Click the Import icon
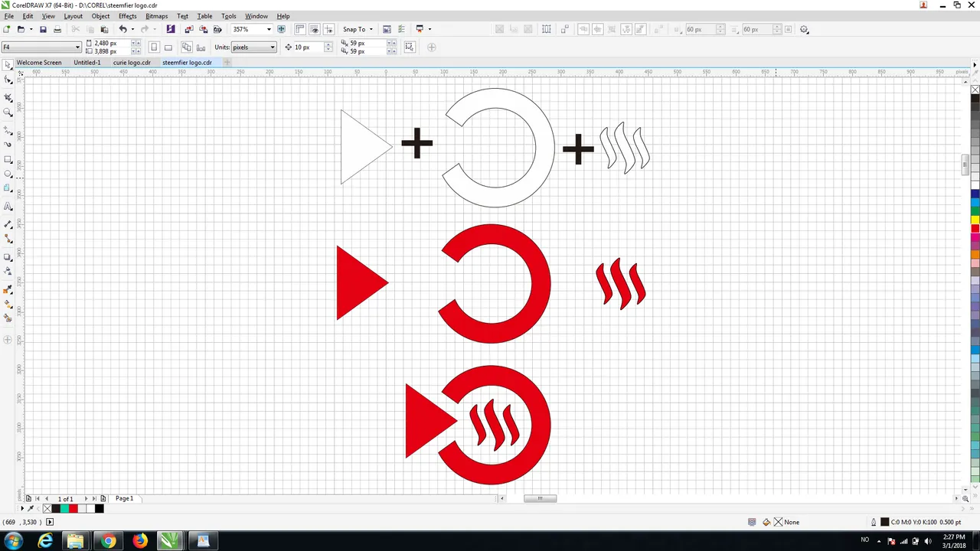This screenshot has width=980, height=551. tap(188, 29)
